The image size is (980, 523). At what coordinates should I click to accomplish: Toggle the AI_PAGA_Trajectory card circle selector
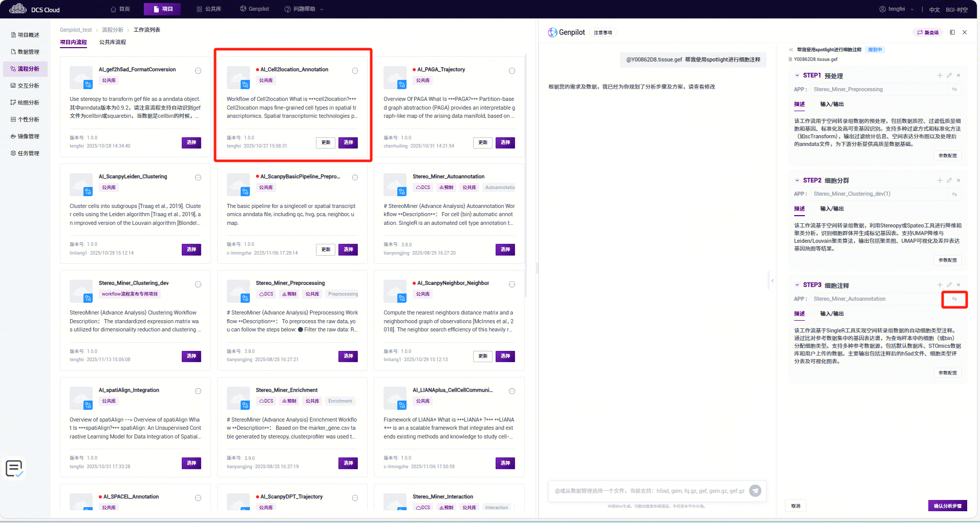click(x=512, y=71)
